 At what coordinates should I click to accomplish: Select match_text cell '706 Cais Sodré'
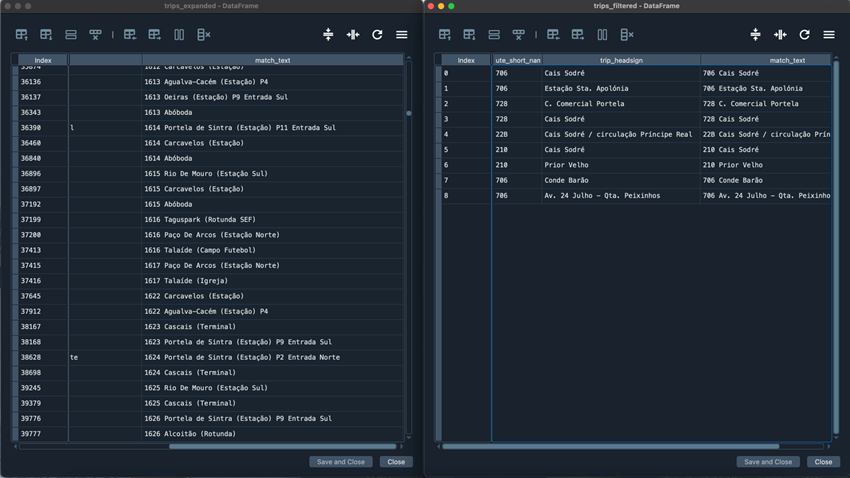pyautogui.click(x=765, y=73)
